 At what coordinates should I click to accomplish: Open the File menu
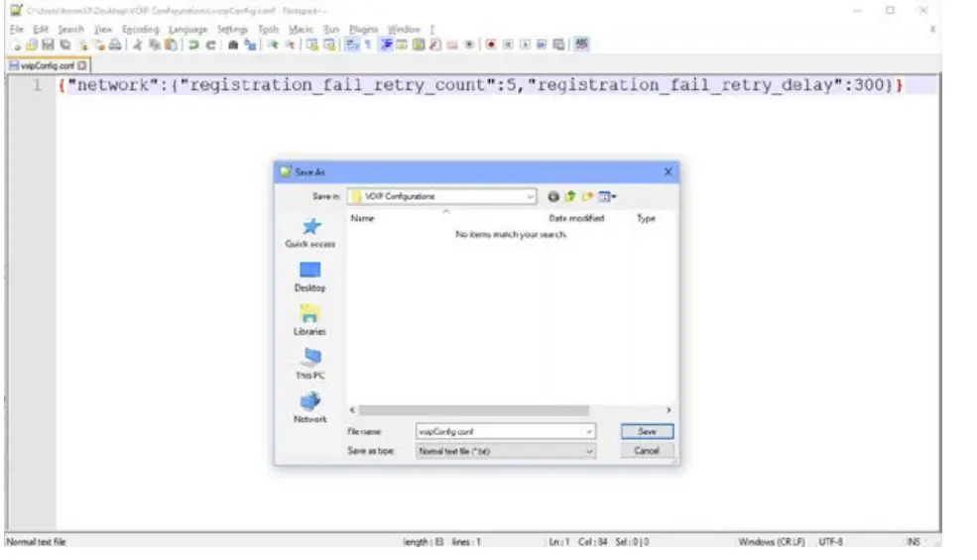coord(16,30)
